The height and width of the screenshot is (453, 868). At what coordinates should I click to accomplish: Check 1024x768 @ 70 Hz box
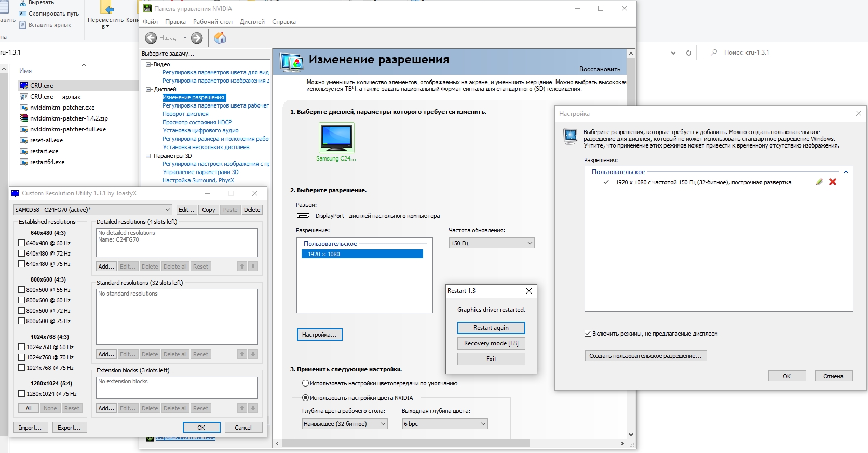point(21,357)
